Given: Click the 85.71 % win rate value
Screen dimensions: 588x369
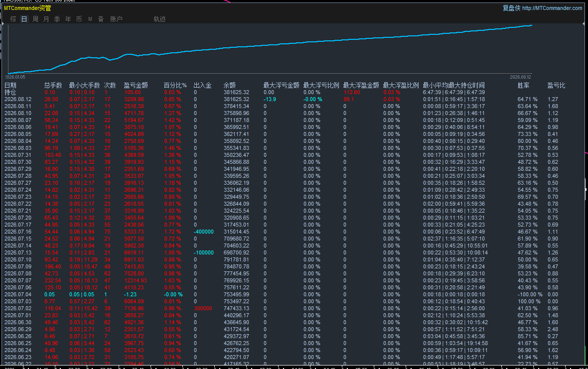Looking at the screenshot, I should coord(528,337).
